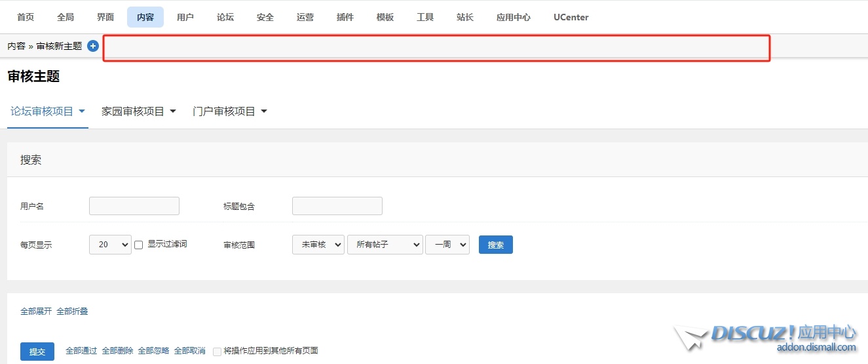
Task: Open the 首页 menu
Action: pos(26,17)
